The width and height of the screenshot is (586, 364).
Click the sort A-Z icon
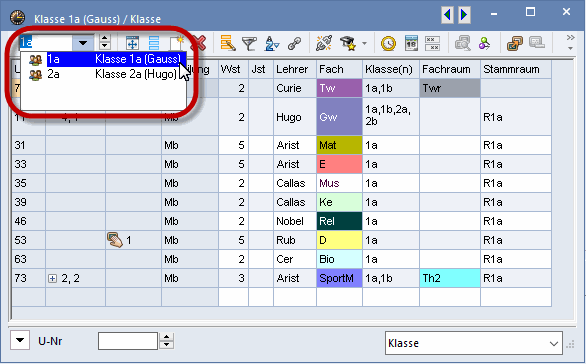pos(272,43)
